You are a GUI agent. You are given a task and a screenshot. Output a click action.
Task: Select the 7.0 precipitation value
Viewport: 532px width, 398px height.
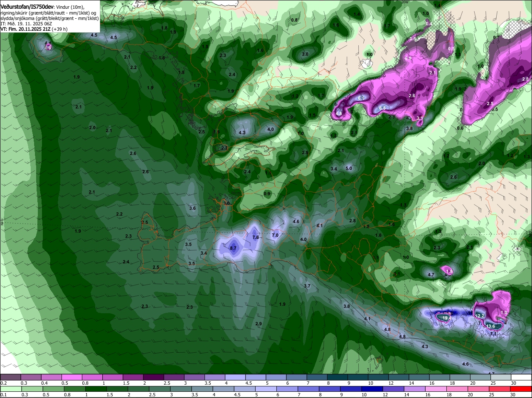pos(275,235)
